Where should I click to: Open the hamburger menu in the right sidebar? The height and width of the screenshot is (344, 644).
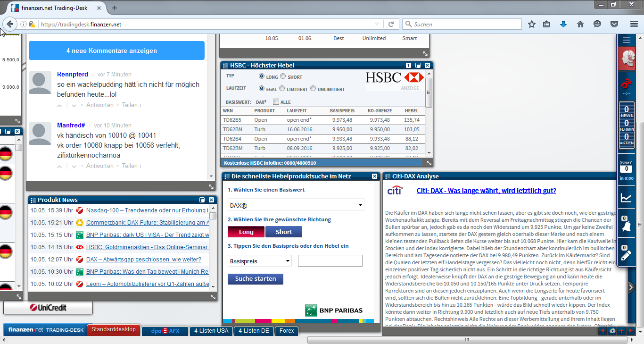[627, 40]
